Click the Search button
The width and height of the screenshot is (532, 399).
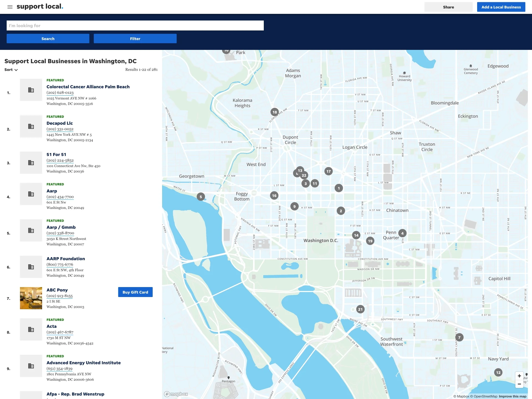[x=48, y=39]
